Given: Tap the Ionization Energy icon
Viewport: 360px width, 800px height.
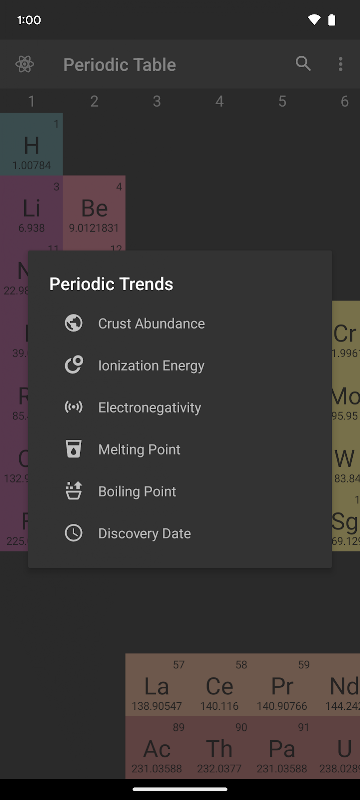Looking at the screenshot, I should pos(73,365).
